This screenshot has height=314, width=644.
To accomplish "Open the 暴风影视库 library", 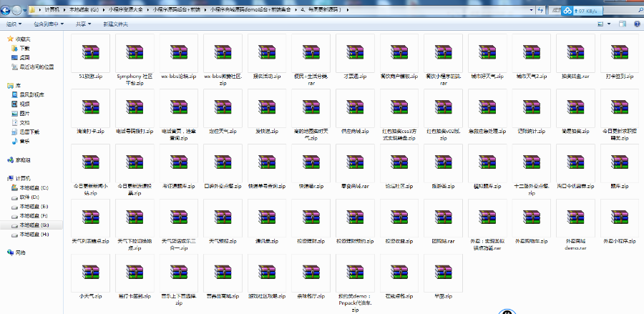I will [x=31, y=95].
